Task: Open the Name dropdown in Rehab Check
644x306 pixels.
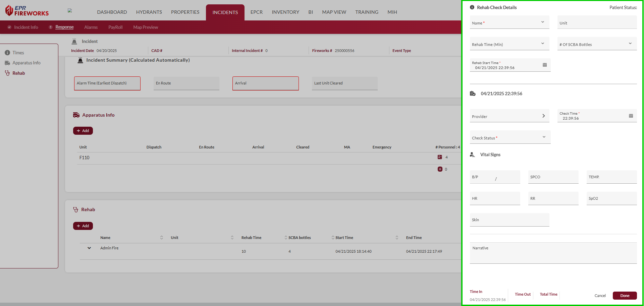Action: pyautogui.click(x=542, y=22)
